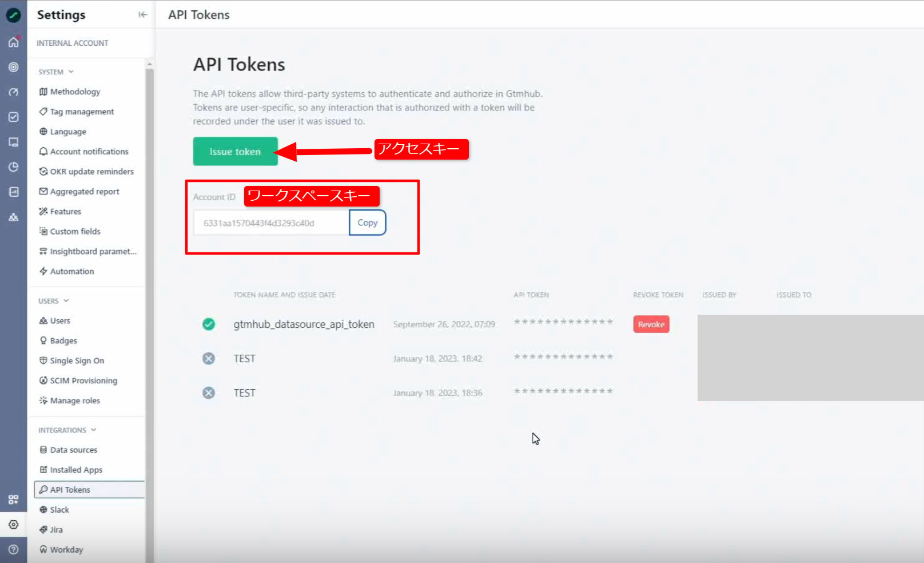Click the Gtmhub logo icon
The height and width of the screenshot is (563, 924).
pyautogui.click(x=13, y=15)
